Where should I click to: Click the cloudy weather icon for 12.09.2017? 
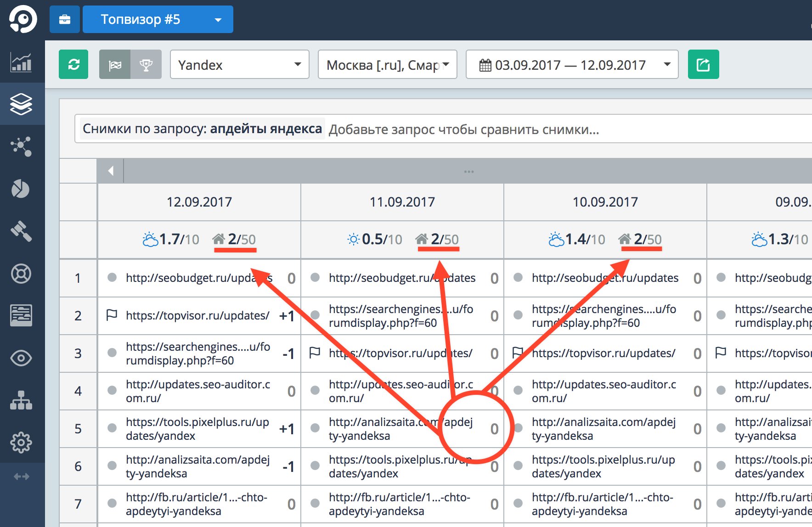pyautogui.click(x=150, y=239)
